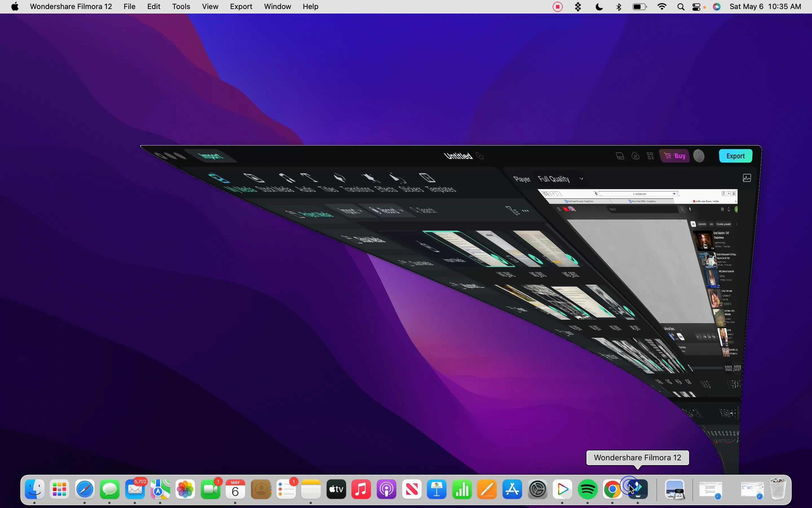812x508 pixels.
Task: Click the screen recording stop icon
Action: [558, 7]
